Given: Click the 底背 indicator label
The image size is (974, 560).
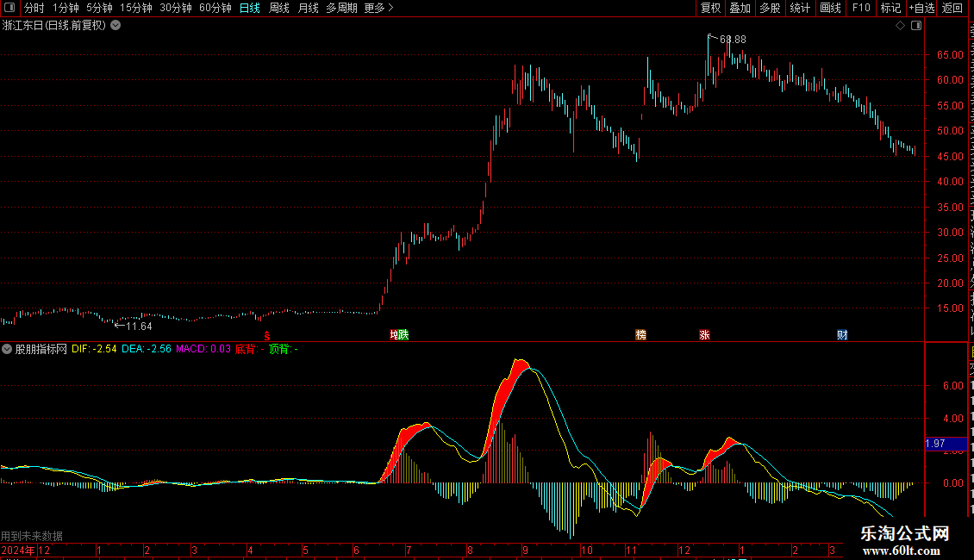Looking at the screenshot, I should click(250, 349).
